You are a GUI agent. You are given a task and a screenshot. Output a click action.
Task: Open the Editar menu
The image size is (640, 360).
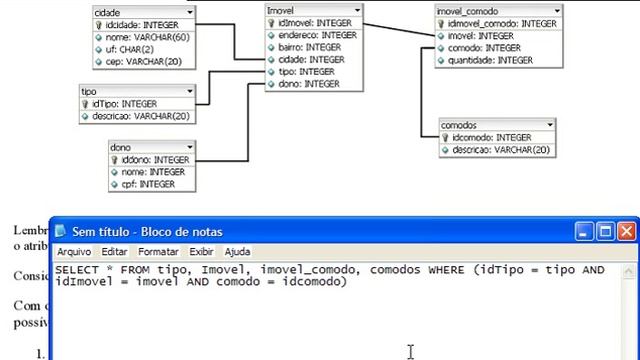tap(114, 252)
